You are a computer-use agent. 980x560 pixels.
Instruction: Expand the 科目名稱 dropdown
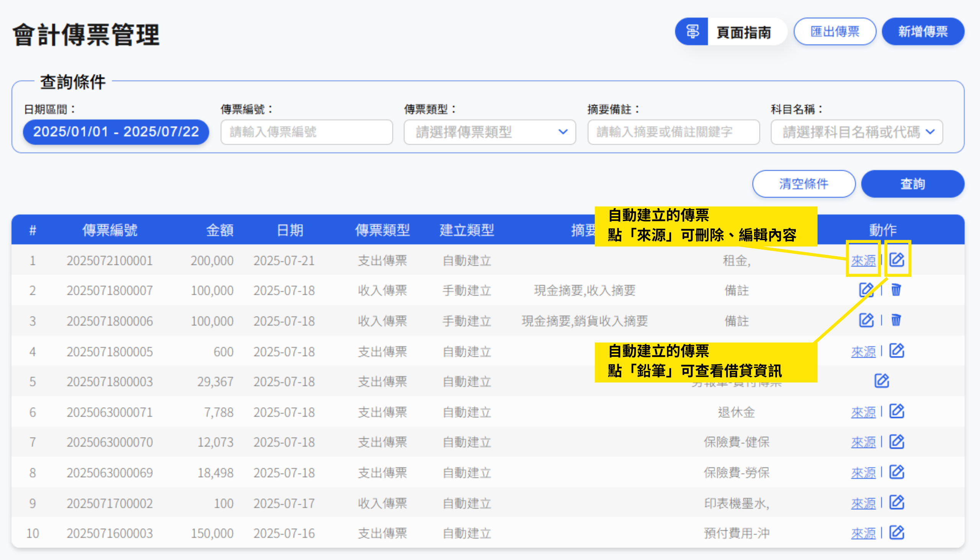856,132
